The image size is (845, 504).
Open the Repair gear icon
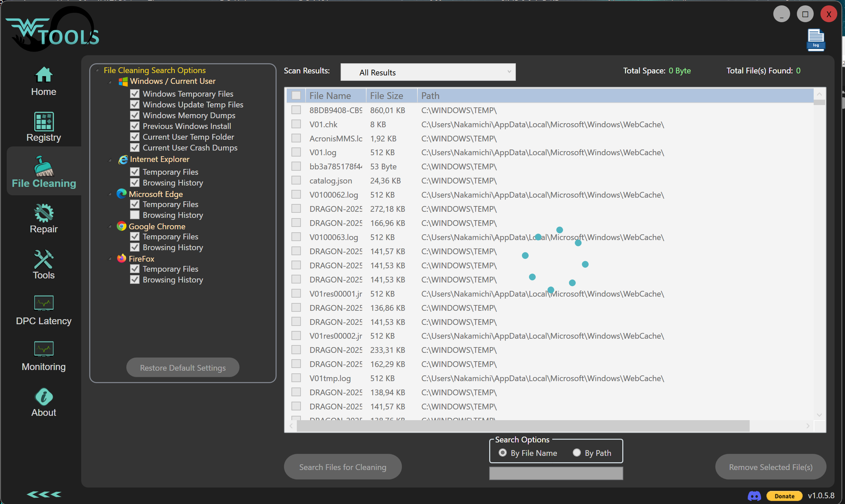44,213
